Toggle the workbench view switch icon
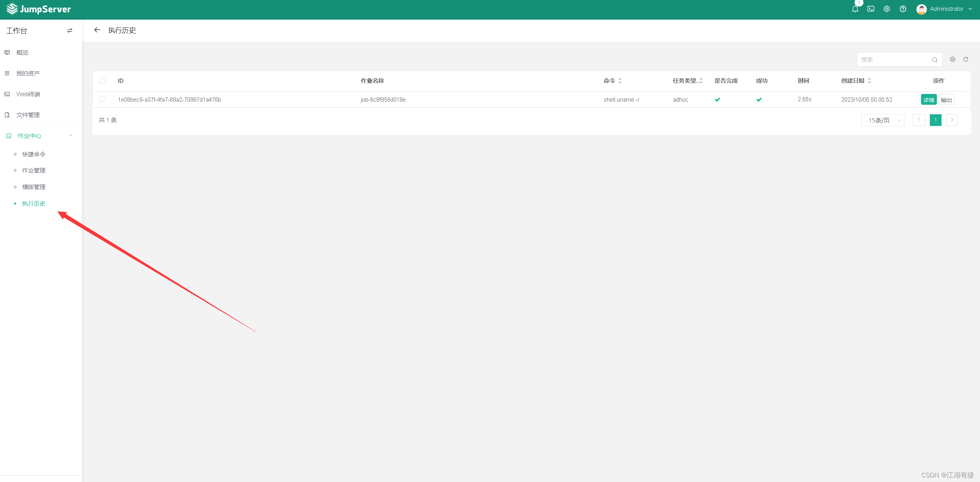The height and width of the screenshot is (482, 980). pyautogui.click(x=70, y=30)
